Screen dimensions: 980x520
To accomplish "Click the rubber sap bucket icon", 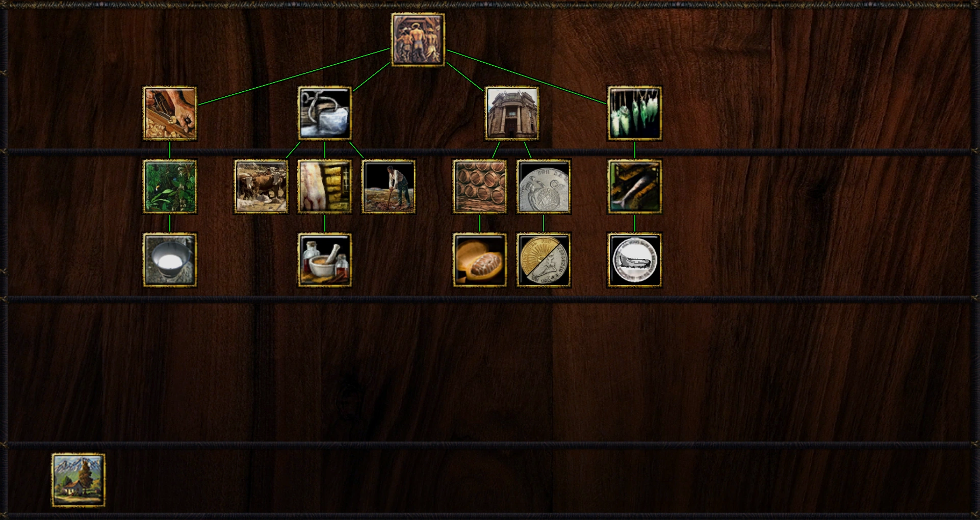I will [x=170, y=260].
